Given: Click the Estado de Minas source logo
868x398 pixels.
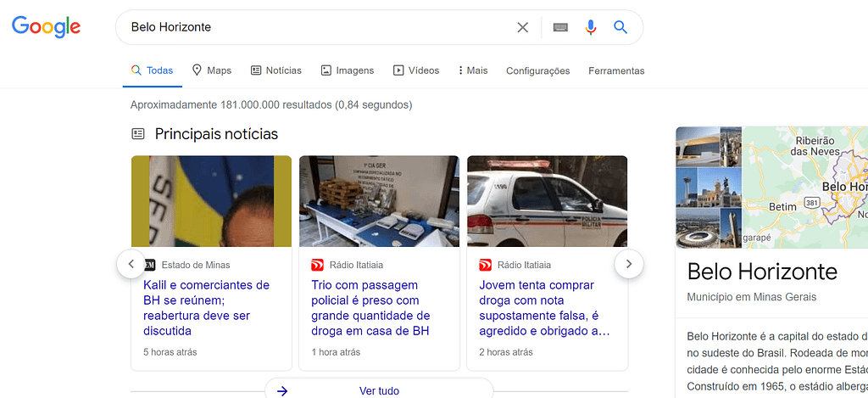Looking at the screenshot, I should 150,265.
